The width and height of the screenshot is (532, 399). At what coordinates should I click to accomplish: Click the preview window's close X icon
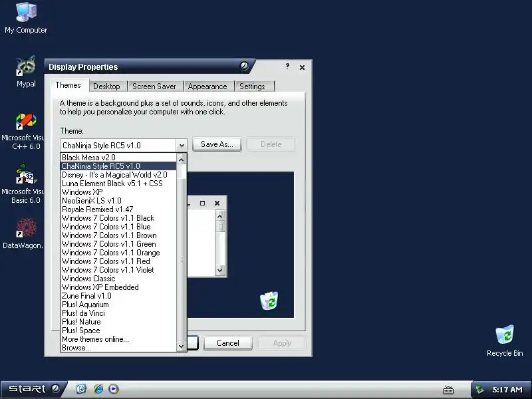tap(217, 203)
